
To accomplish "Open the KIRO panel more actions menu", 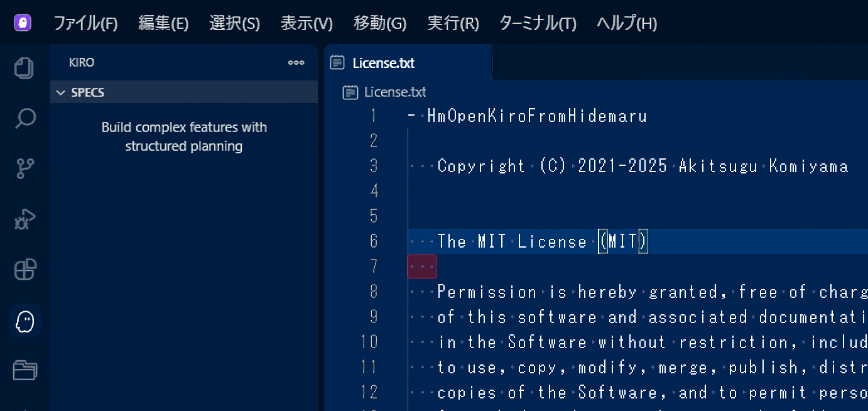I will [296, 63].
